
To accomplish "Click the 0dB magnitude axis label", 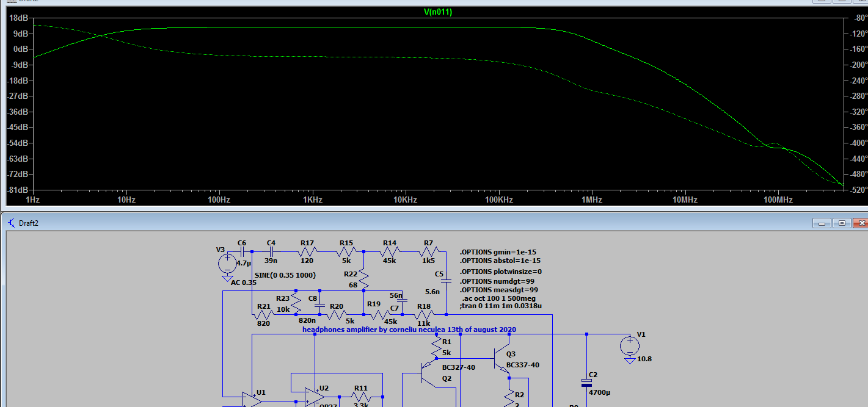I will click(21, 49).
